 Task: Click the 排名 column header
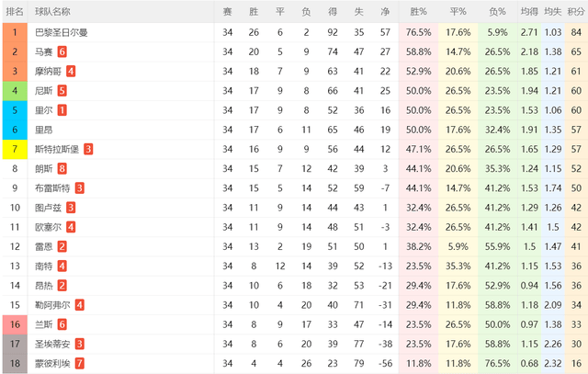point(16,12)
